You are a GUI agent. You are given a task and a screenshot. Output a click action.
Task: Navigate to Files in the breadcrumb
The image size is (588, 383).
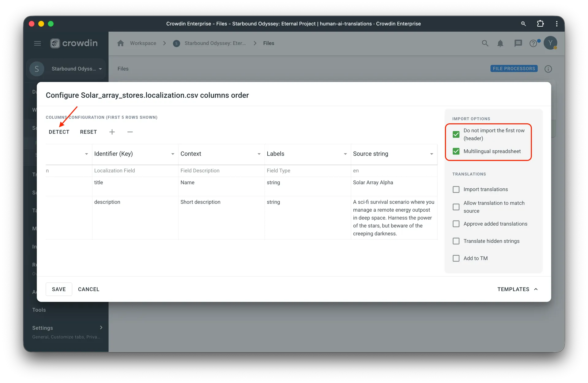[x=269, y=43]
